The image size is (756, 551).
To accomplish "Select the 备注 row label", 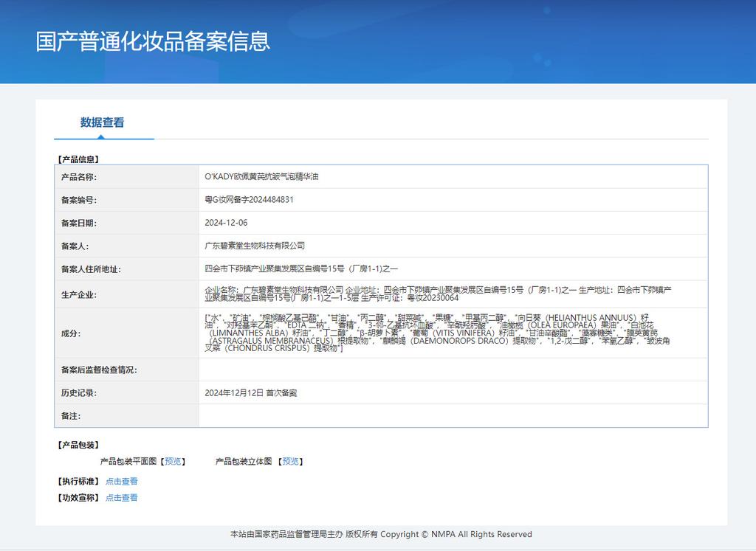I will (71, 416).
